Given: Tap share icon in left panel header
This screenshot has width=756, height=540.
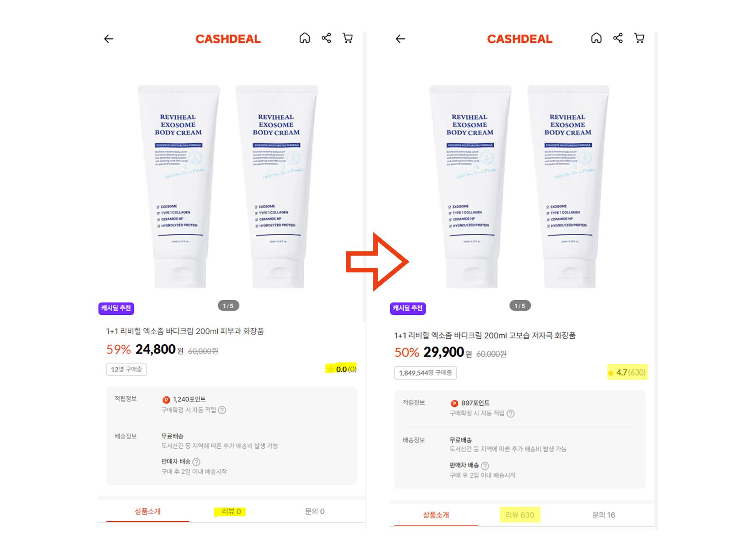Looking at the screenshot, I should pos(326,38).
